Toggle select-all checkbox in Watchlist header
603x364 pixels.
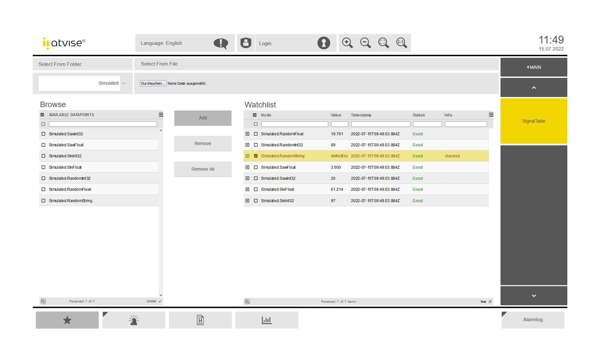click(x=255, y=115)
